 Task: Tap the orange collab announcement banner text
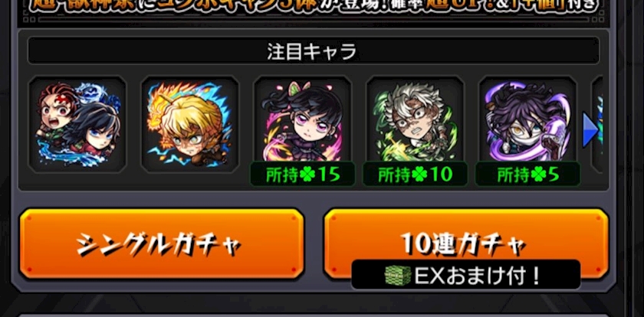314,6
